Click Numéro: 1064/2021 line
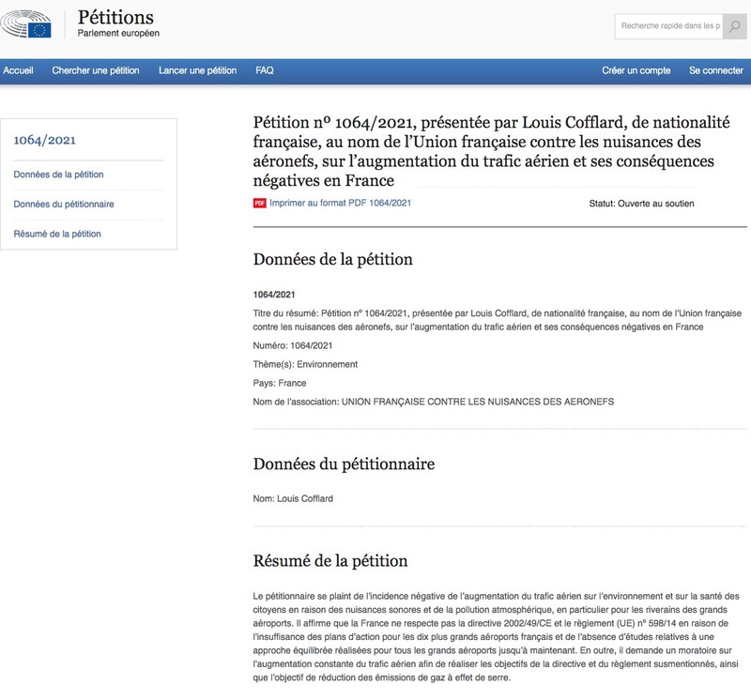This screenshot has width=751, height=700. point(293,345)
